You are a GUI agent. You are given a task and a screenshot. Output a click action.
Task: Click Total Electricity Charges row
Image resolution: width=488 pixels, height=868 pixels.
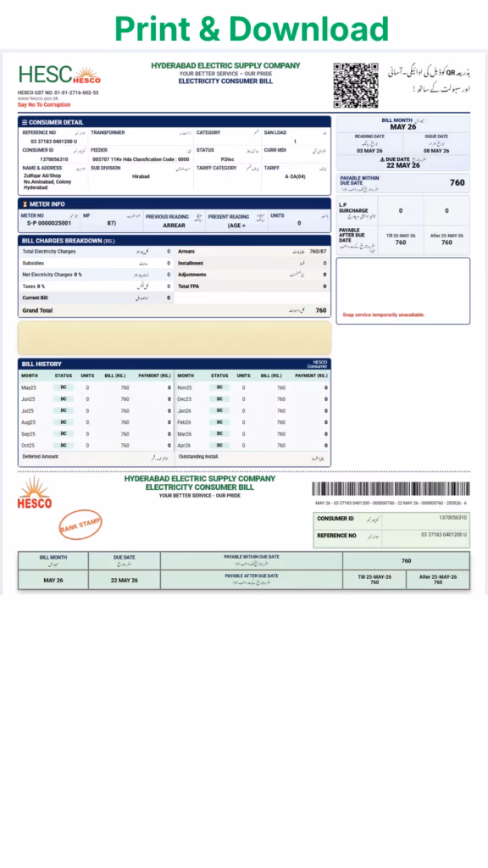click(97, 251)
